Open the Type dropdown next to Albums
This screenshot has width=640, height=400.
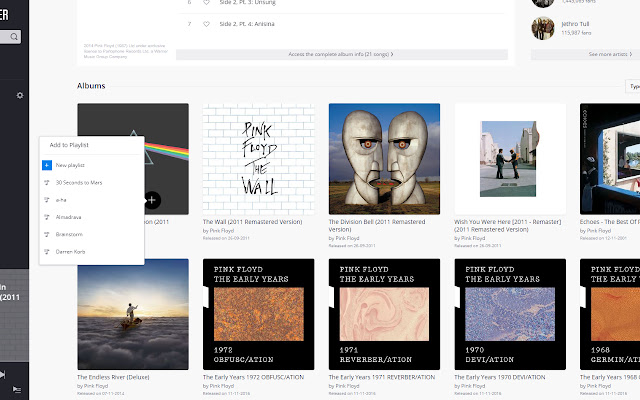633,86
